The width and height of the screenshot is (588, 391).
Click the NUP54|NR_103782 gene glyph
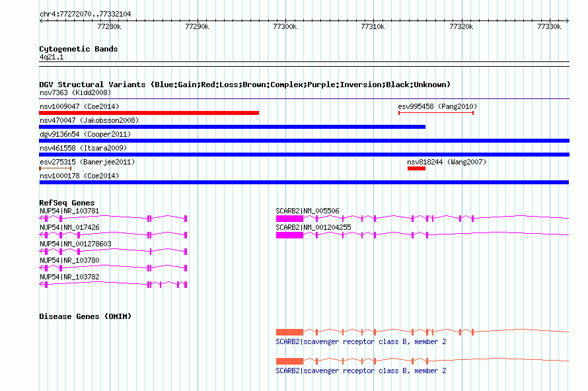point(113,284)
